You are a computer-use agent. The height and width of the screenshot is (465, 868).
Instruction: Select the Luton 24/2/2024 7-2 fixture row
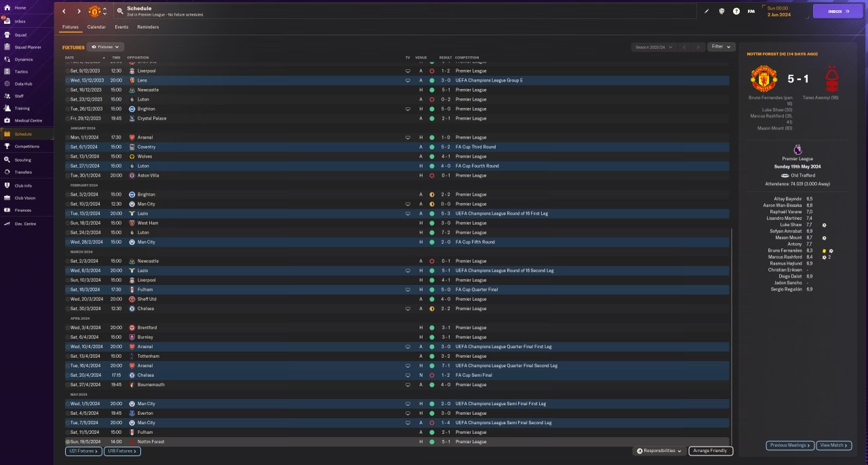pos(397,232)
